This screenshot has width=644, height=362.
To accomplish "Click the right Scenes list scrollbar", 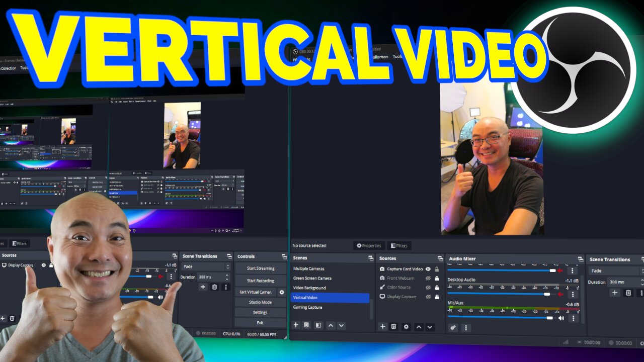I will 372,309.
